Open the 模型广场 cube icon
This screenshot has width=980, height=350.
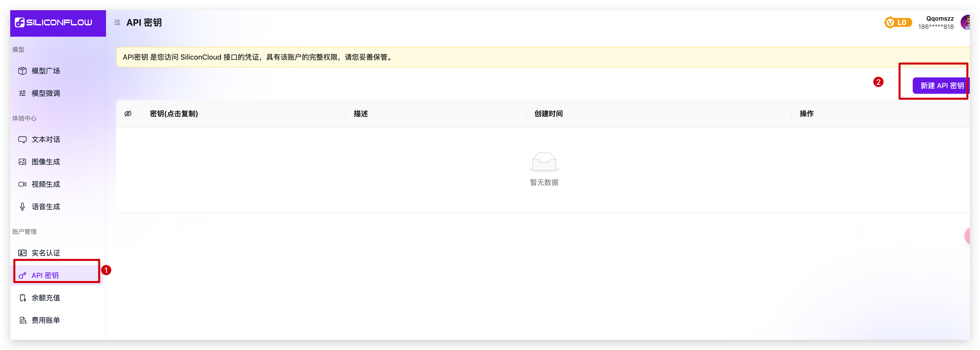(x=22, y=71)
